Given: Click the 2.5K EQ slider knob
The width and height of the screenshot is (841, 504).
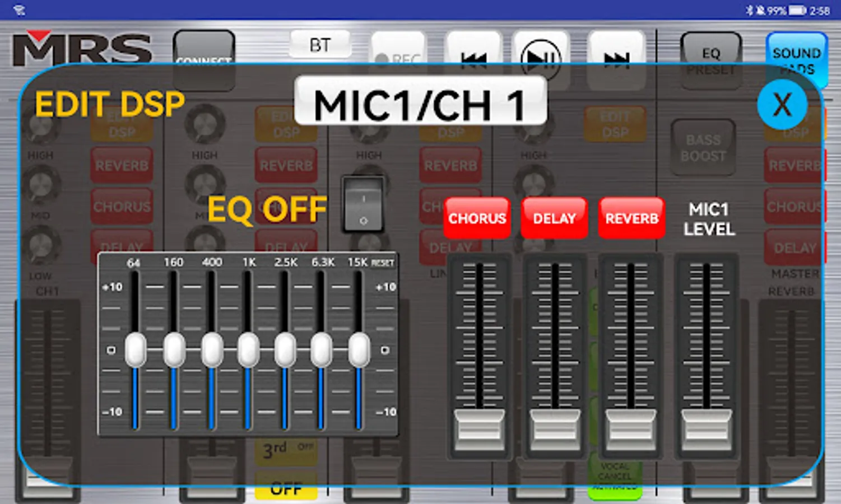Looking at the screenshot, I should pyautogui.click(x=285, y=350).
